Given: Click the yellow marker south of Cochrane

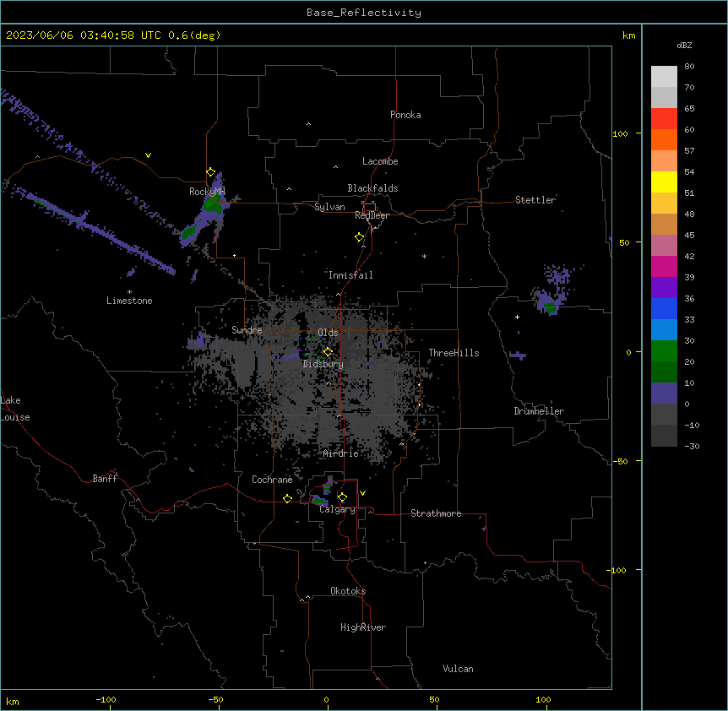Looking at the screenshot, I should pos(287,498).
